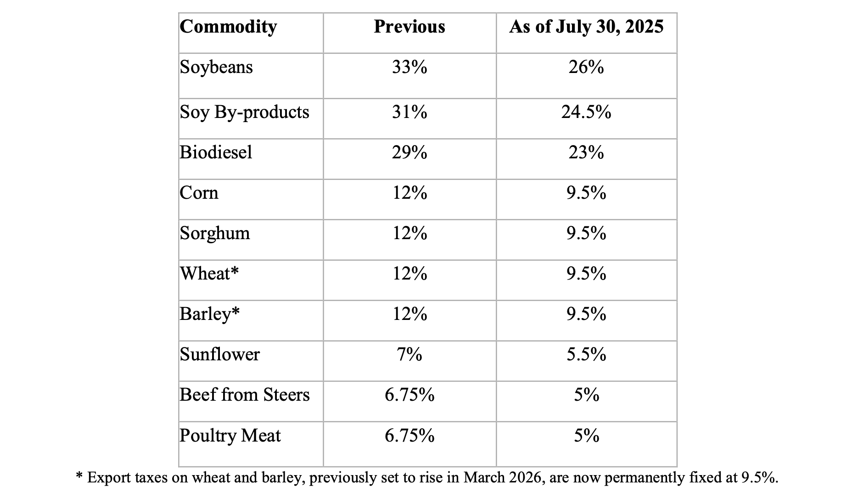Select the Beef from Steers cell
This screenshot has height=504, width=841.
245,395
